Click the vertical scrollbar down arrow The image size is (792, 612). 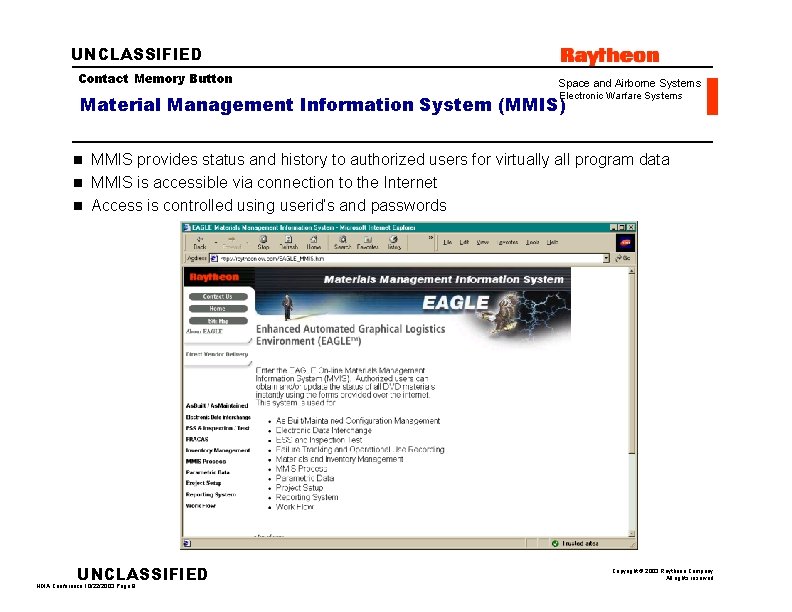631,534
